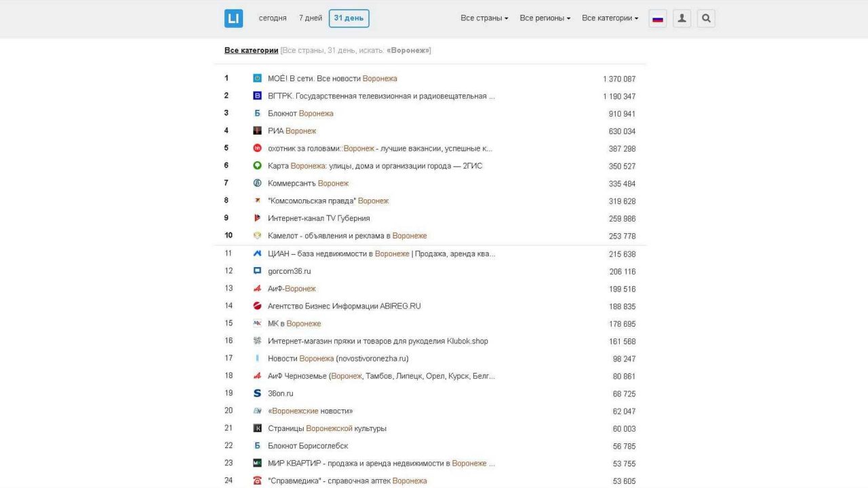Click visitor count 1 370 087

coord(619,79)
